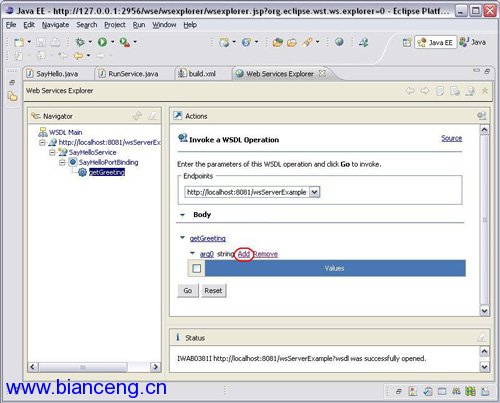Viewport: 500px width, 403px height.
Task: Open the WSDL page icon
Action: tap(470, 91)
